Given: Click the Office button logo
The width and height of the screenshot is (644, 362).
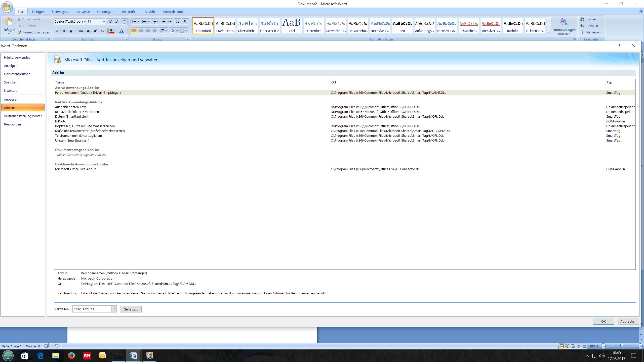Looking at the screenshot, I should coord(7,7).
